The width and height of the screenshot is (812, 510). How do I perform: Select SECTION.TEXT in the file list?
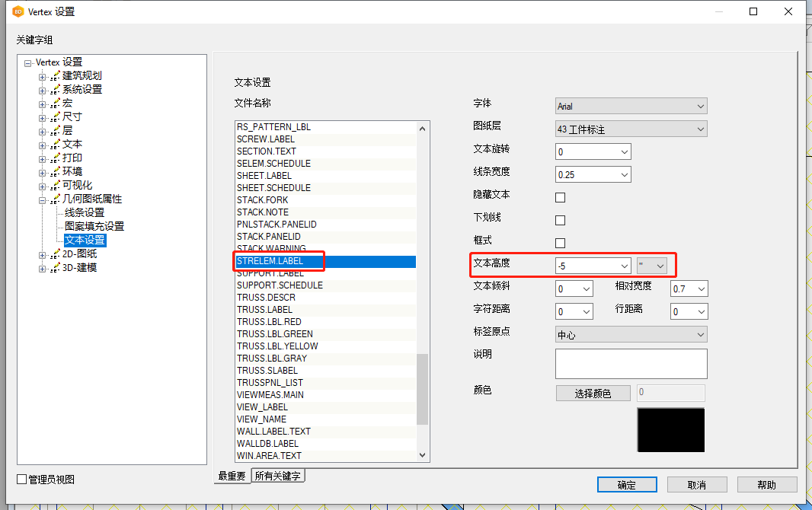click(x=326, y=151)
